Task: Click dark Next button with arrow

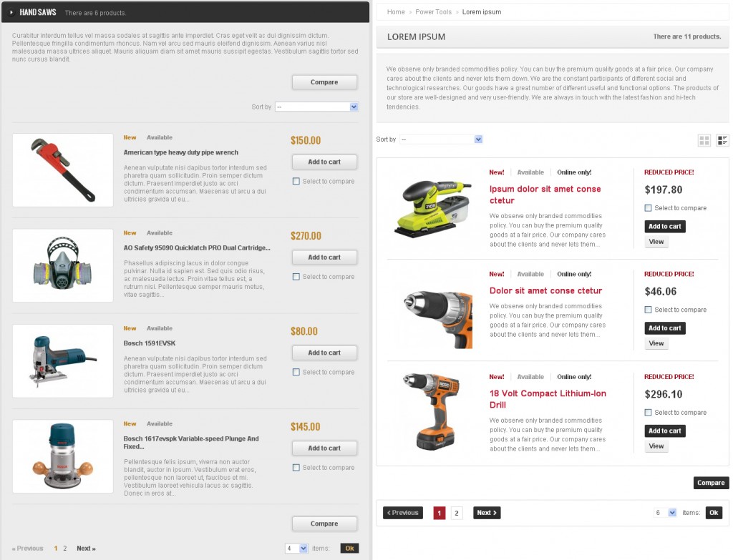Action: [486, 513]
